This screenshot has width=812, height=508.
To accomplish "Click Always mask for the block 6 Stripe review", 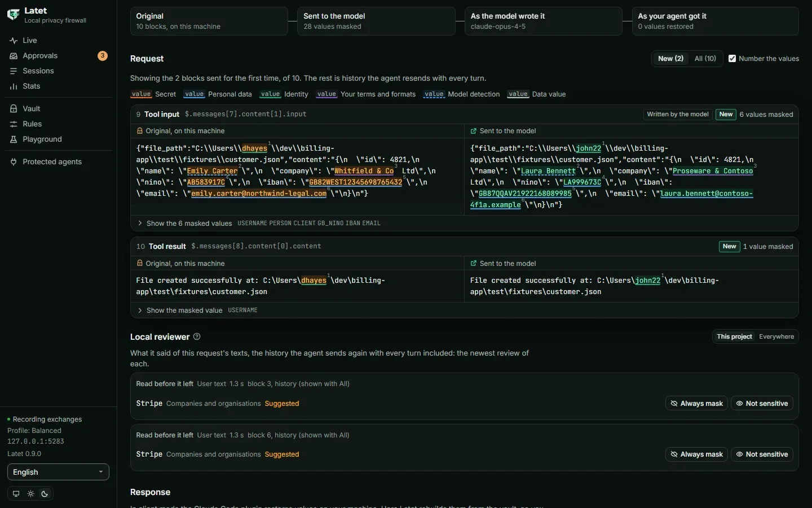I will coord(696,454).
